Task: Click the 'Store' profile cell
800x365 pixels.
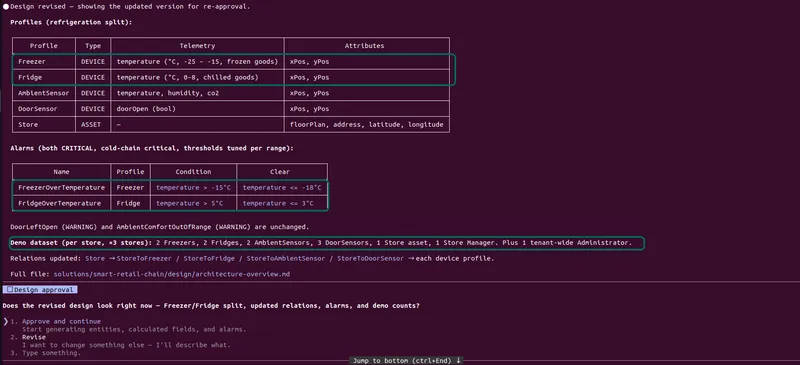Action: pyautogui.click(x=44, y=125)
